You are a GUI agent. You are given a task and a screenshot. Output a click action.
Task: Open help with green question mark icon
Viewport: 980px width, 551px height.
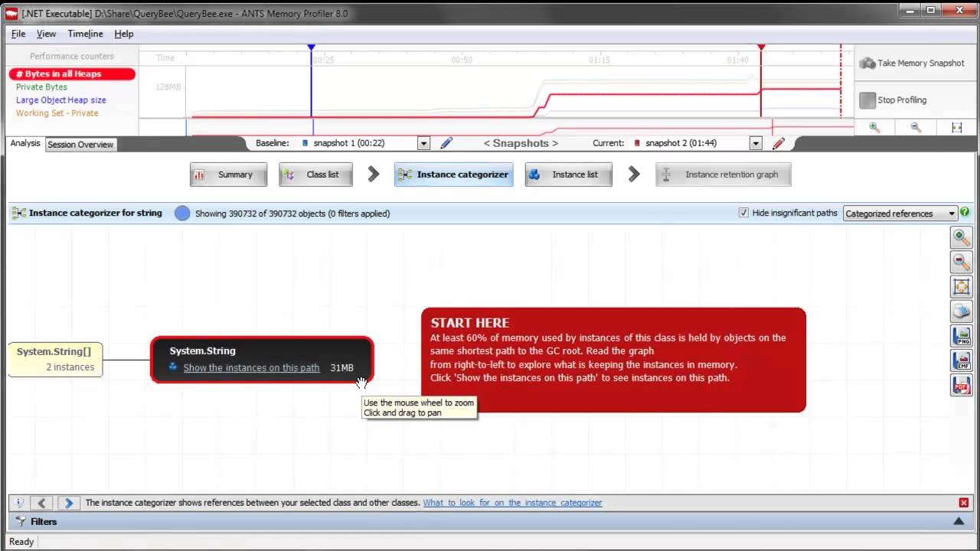pyautogui.click(x=965, y=213)
